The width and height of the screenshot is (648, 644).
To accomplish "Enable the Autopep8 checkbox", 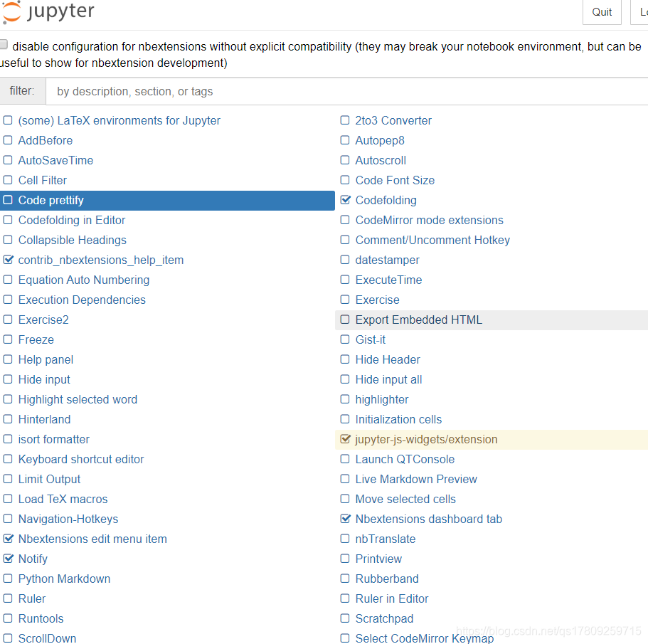I will (x=345, y=140).
